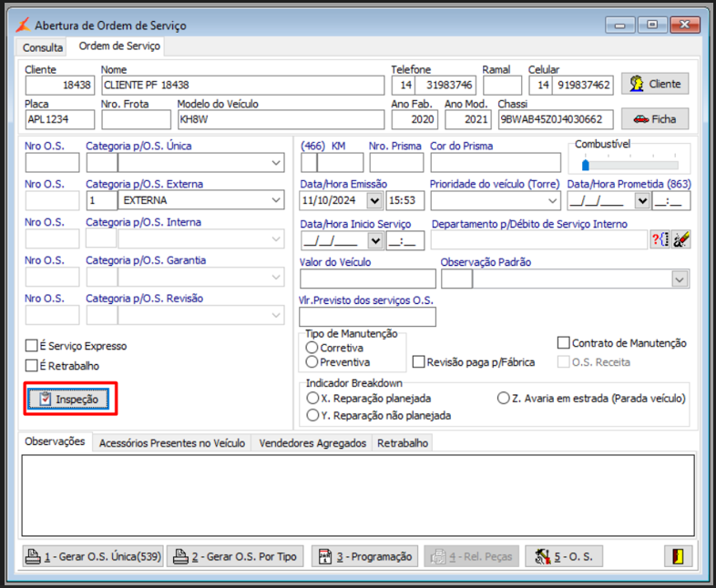The width and height of the screenshot is (716, 588).
Task: Click 4 - Rel. Peças printer button
Action: point(471,556)
